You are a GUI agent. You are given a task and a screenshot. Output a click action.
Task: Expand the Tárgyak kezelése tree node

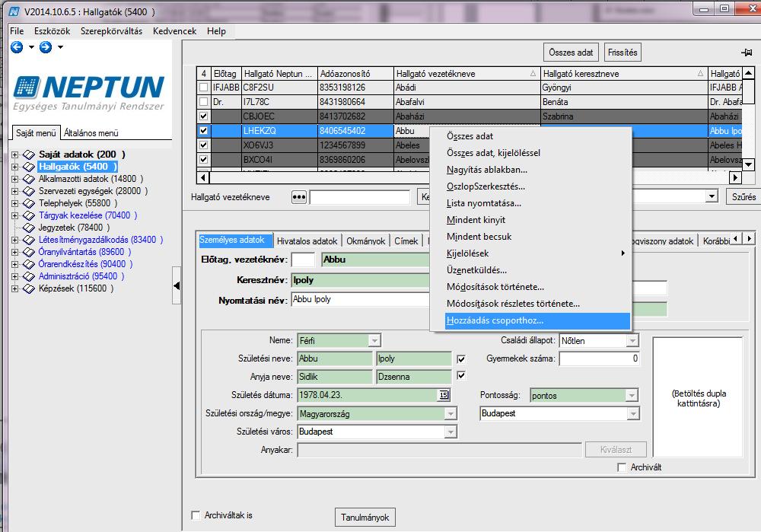click(15, 215)
